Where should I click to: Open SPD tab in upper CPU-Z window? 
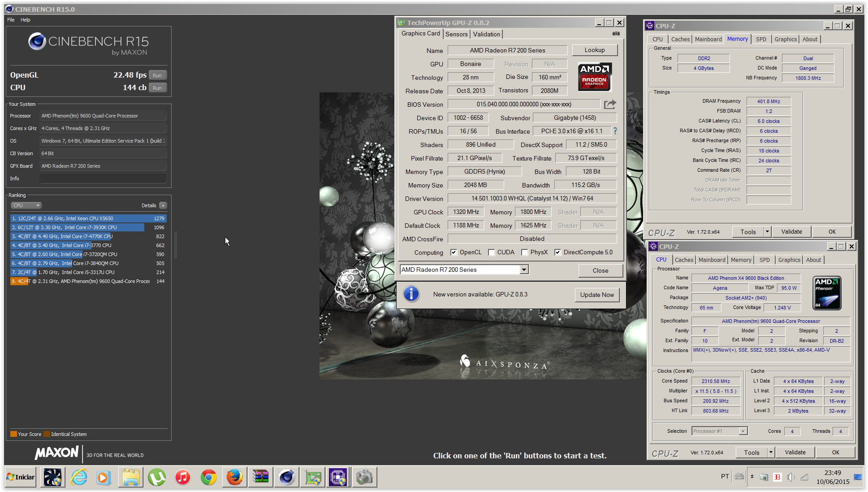coord(761,39)
